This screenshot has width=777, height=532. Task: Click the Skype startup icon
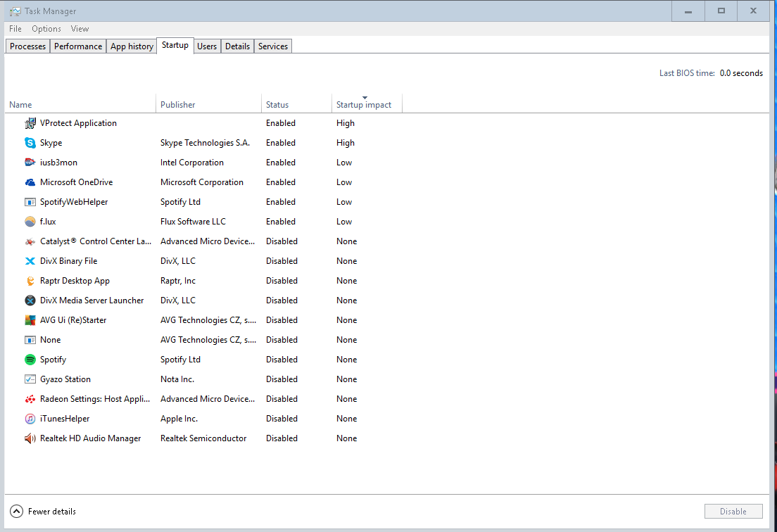pyautogui.click(x=30, y=143)
